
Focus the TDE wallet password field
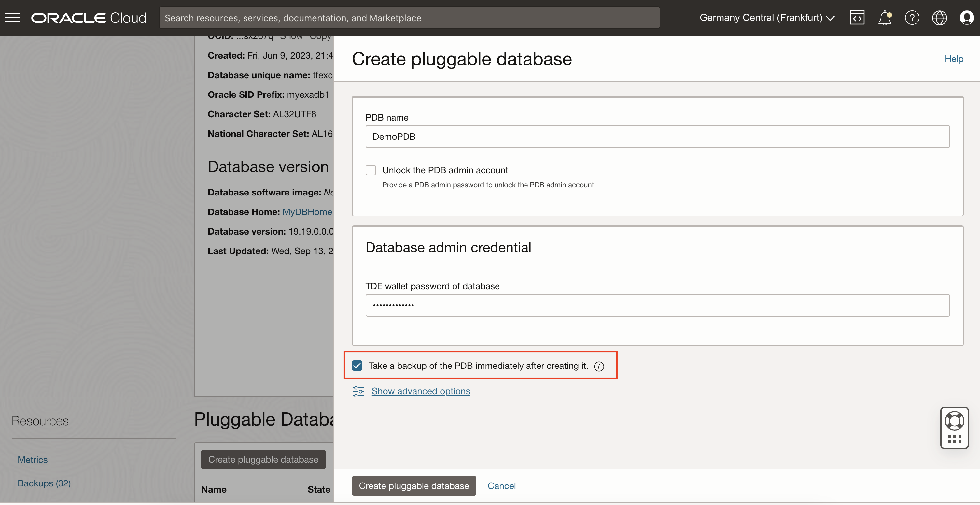click(x=657, y=305)
